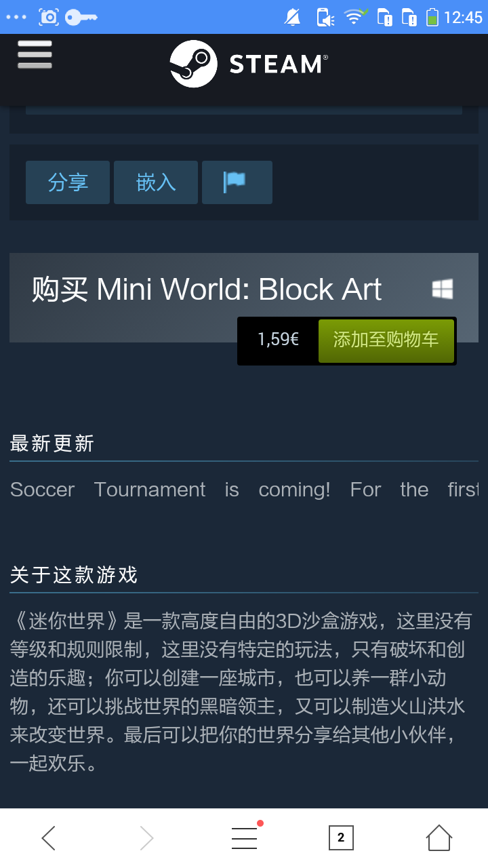Tap the Windows platform icon

(x=443, y=290)
